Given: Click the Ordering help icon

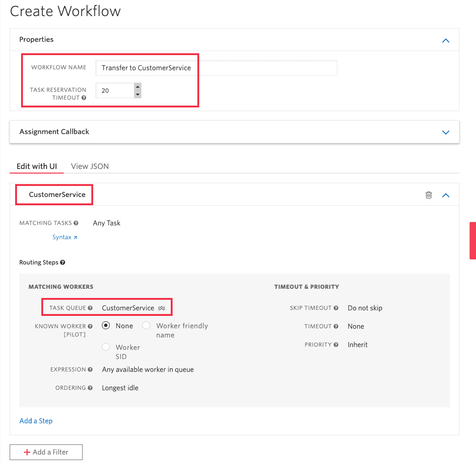Looking at the screenshot, I should pyautogui.click(x=90, y=388).
